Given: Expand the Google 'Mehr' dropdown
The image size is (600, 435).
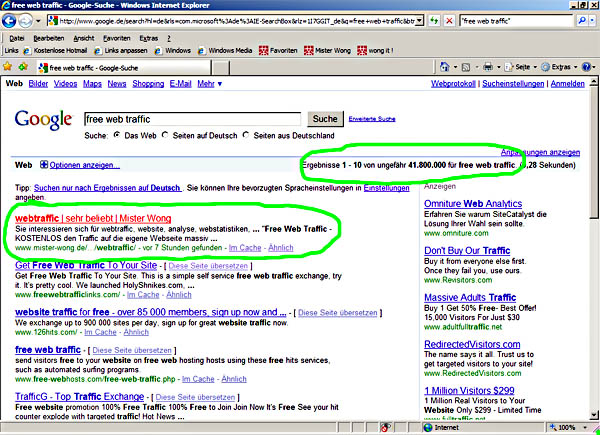Looking at the screenshot, I should 208,84.
